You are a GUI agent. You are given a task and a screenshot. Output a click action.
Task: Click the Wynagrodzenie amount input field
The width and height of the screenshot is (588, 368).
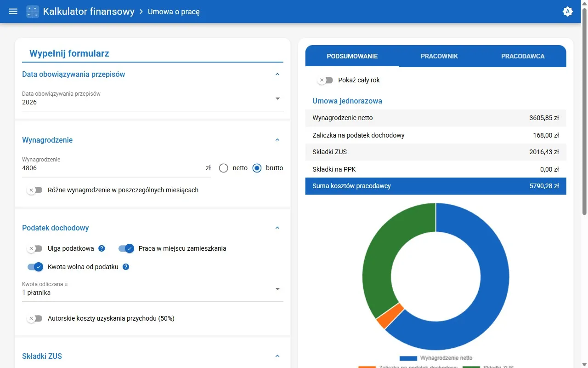pyautogui.click(x=110, y=168)
